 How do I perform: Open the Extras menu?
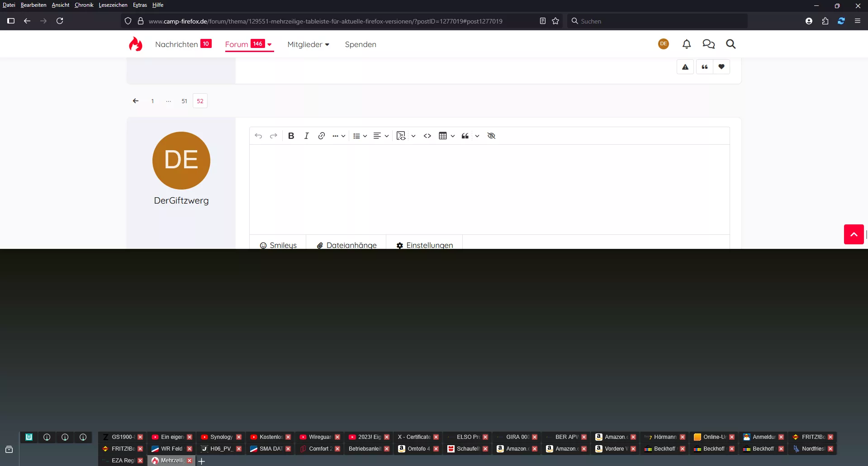[140, 5]
